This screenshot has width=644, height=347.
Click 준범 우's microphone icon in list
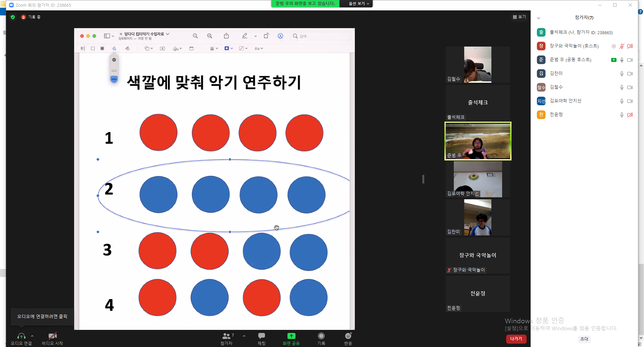(x=622, y=60)
